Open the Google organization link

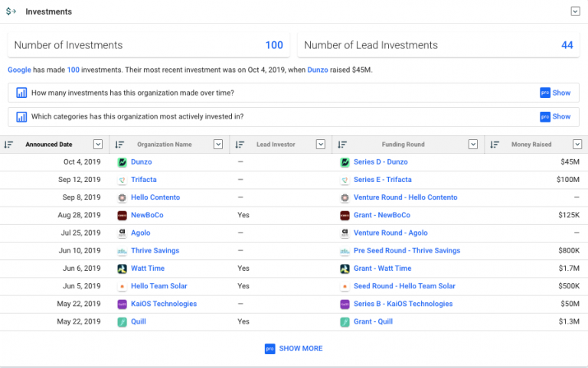point(19,70)
